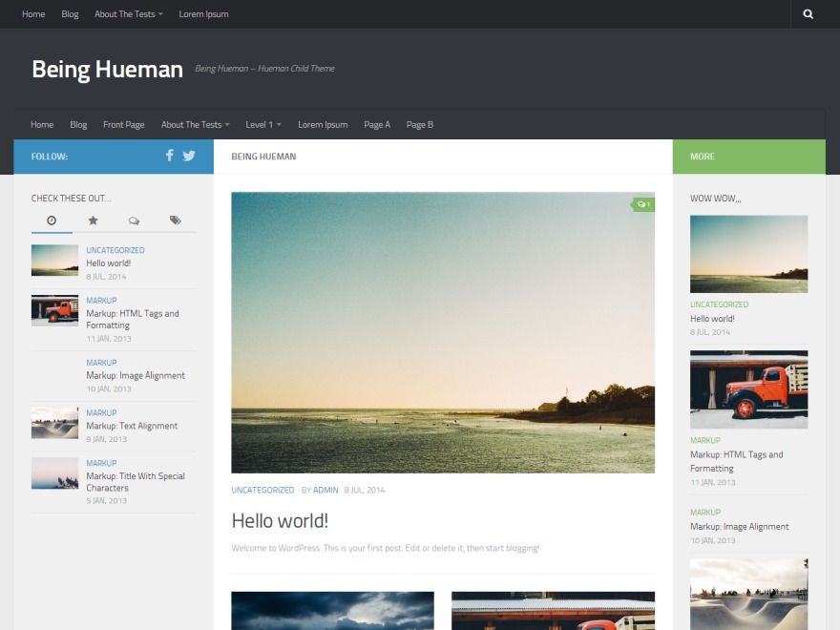The height and width of the screenshot is (630, 840).
Task: Open the site search
Action: (808, 14)
